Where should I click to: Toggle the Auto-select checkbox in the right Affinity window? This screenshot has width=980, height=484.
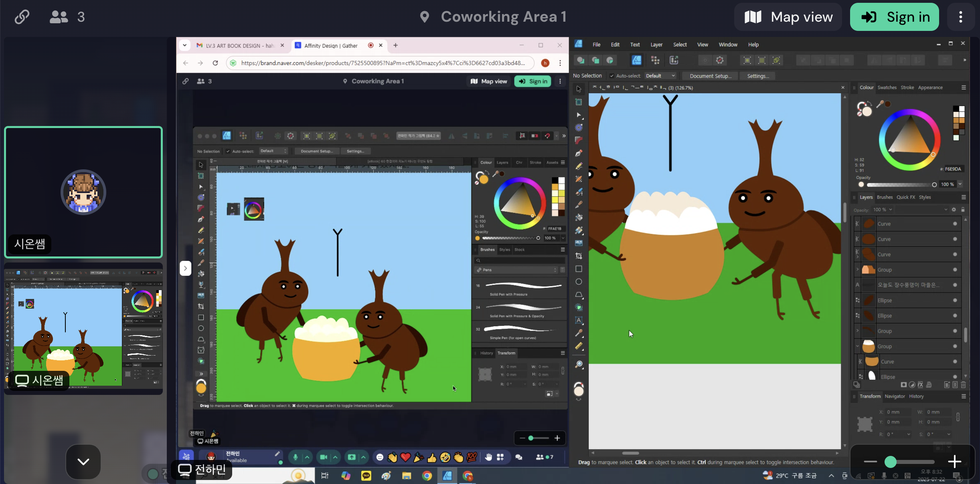tap(611, 76)
